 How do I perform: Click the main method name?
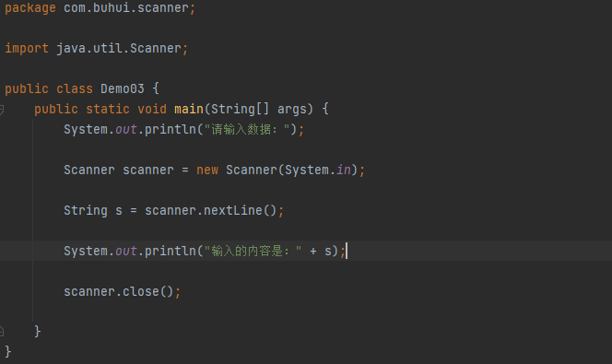pos(189,110)
